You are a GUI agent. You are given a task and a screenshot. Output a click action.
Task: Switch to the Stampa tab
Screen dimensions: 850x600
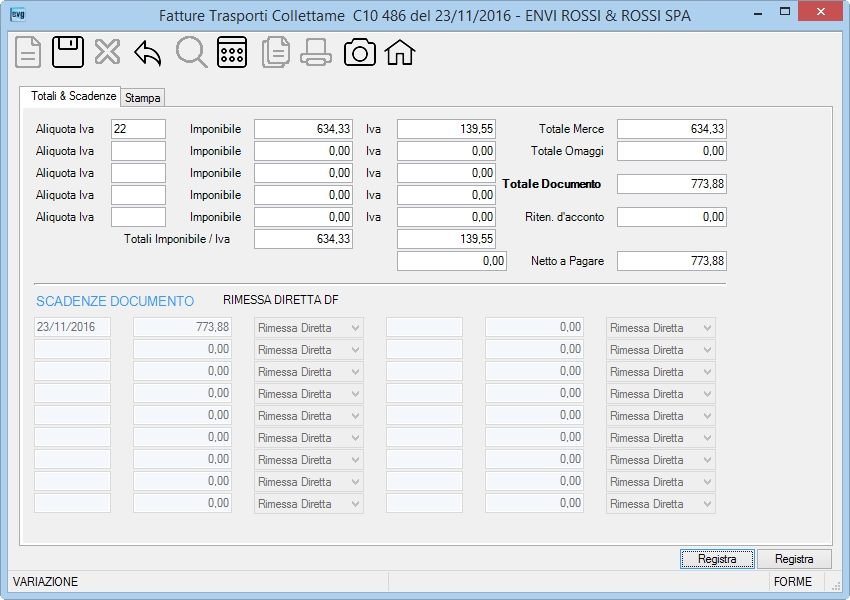(143, 98)
